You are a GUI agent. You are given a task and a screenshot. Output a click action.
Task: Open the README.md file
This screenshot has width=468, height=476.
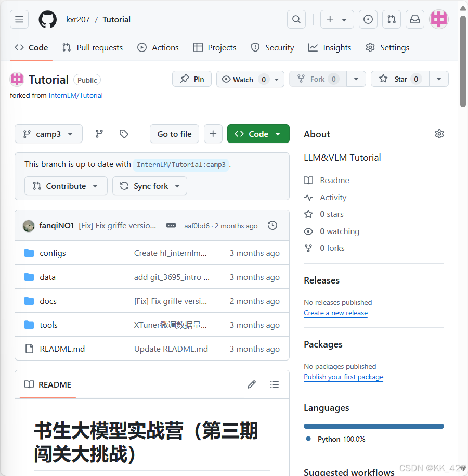coord(62,349)
